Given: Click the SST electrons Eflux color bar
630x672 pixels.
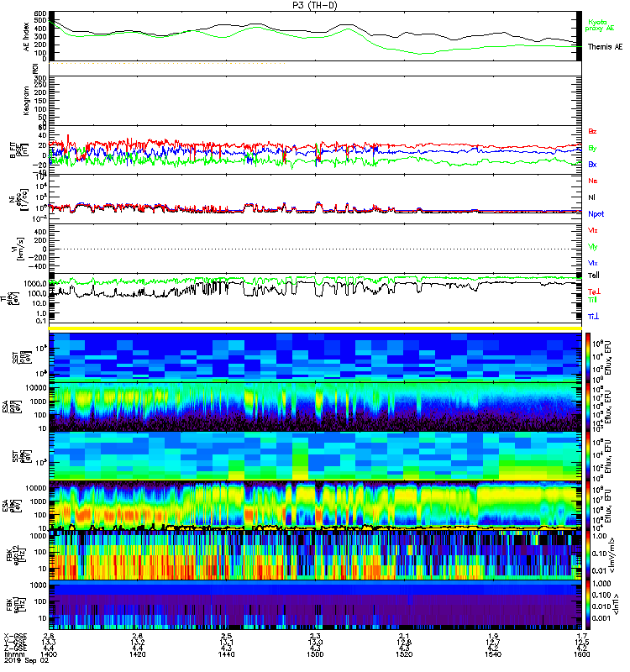Looking at the screenshot, I should (587, 456).
